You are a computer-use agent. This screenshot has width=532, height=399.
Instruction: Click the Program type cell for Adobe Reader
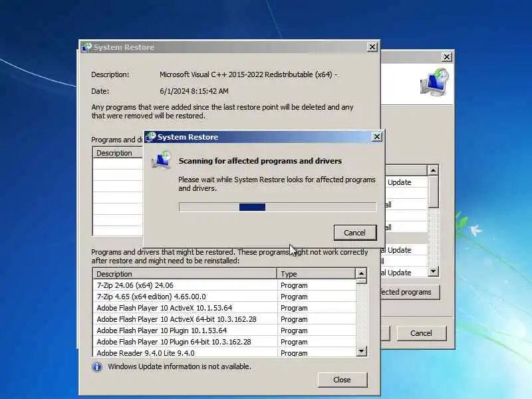(x=317, y=352)
